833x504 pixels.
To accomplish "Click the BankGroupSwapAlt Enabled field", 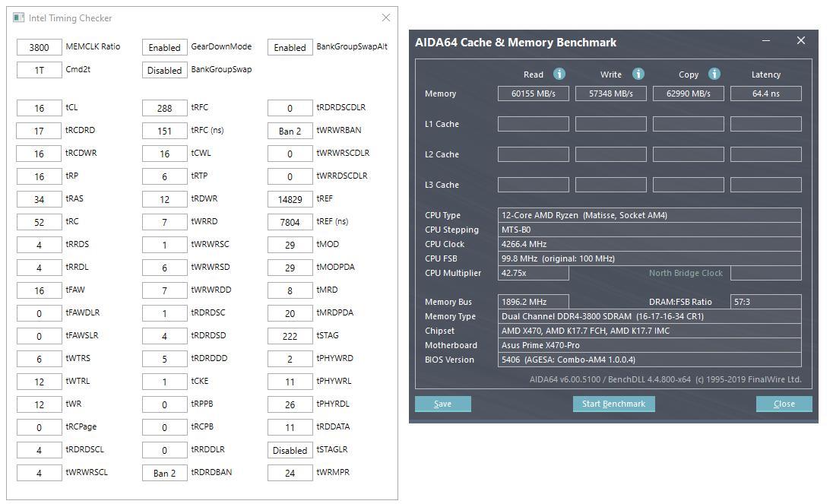I will click(290, 47).
